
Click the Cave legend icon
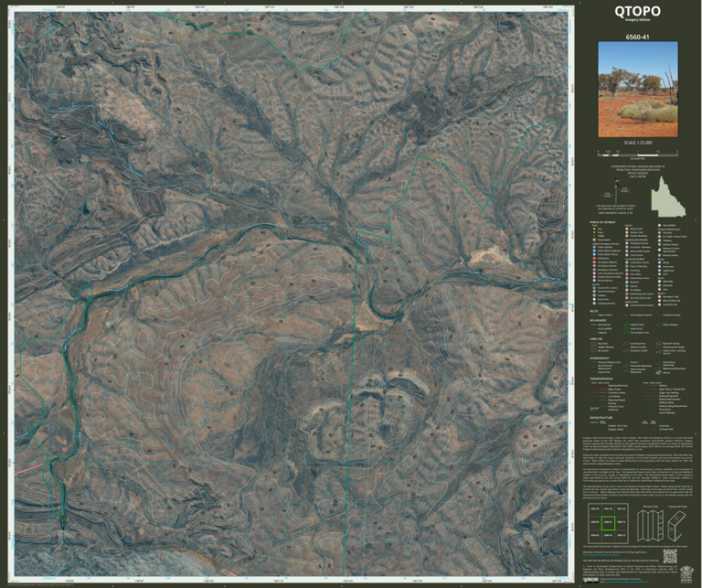point(659,289)
